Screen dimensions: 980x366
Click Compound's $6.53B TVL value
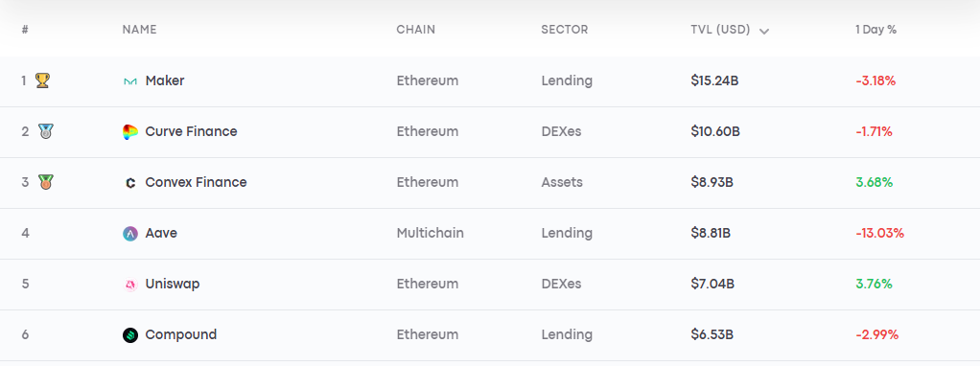pos(712,334)
